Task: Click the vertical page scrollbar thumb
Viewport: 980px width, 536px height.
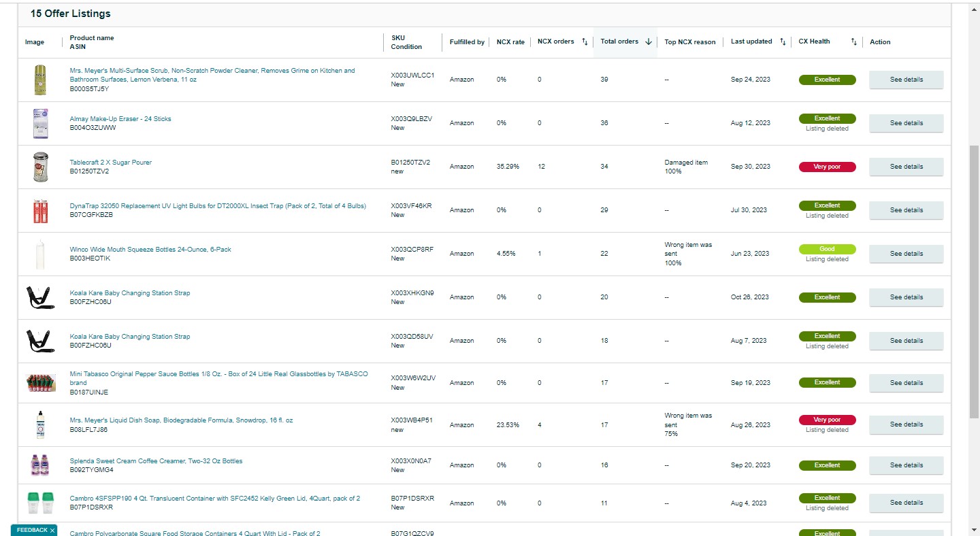Action: 974,281
